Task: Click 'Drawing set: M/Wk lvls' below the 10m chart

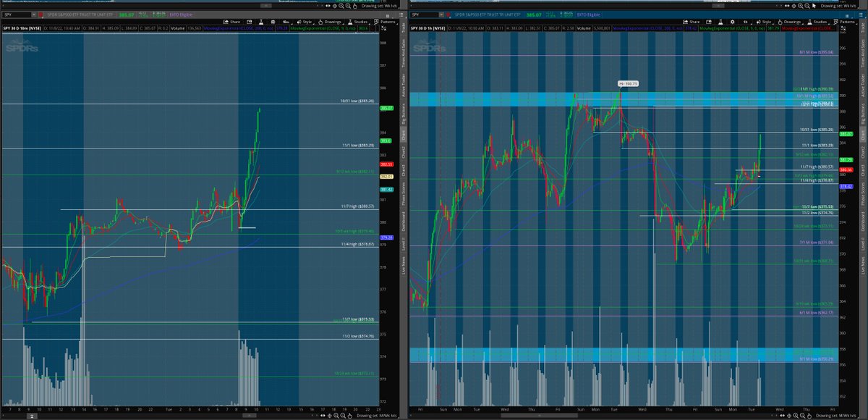Action: [376, 416]
